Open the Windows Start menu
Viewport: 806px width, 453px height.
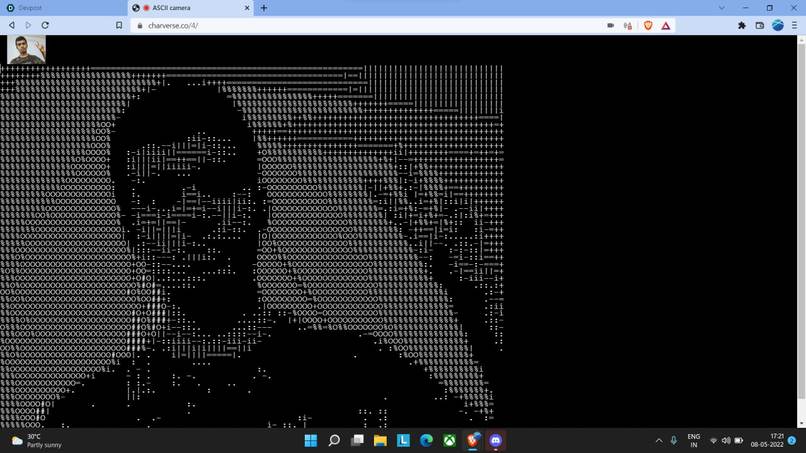[x=311, y=441]
